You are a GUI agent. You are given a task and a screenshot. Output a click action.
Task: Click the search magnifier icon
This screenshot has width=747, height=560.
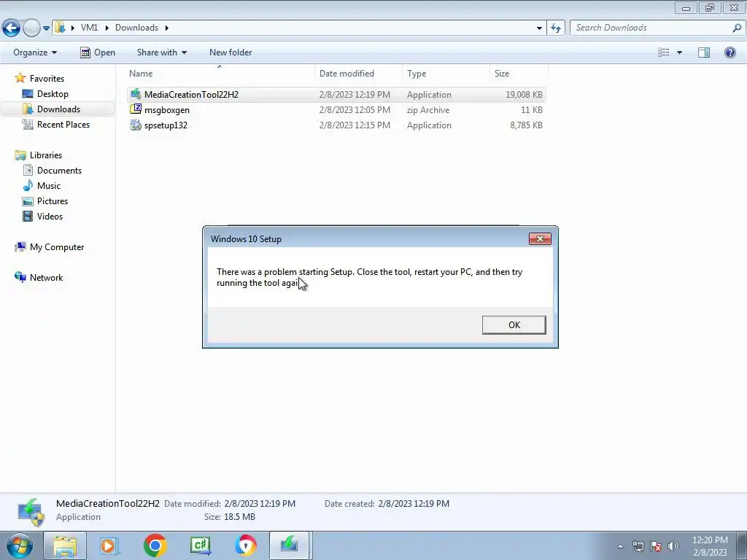(x=737, y=28)
